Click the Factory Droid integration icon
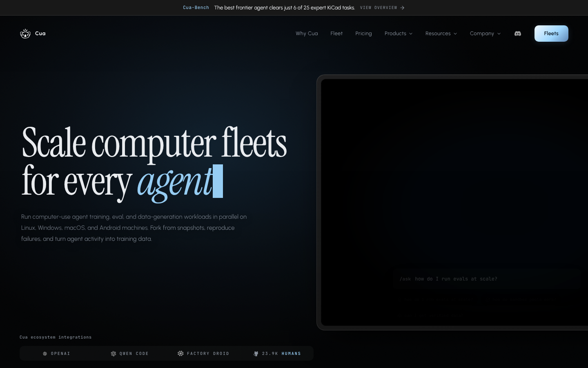Screen dimensions: 588x368 [x=180, y=353]
